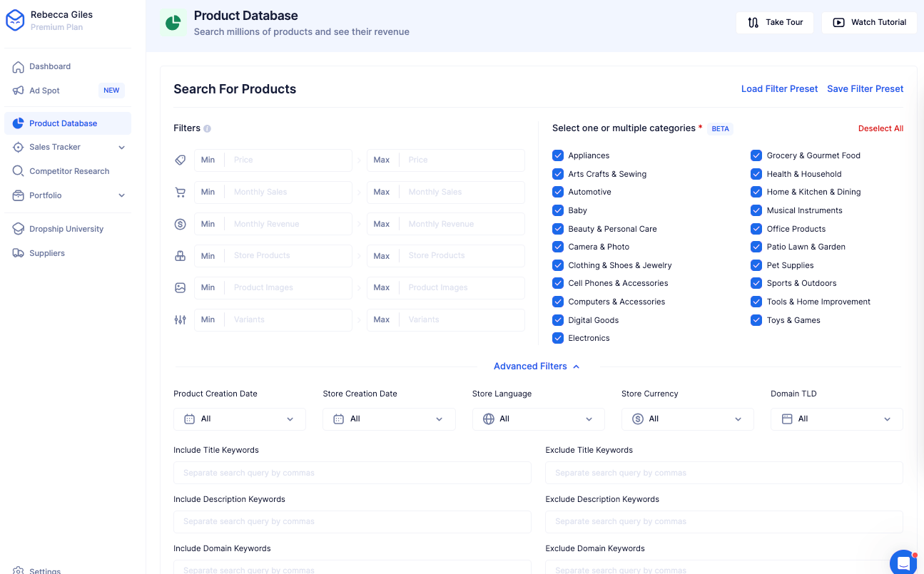Open the Store Currency dropdown
Viewport: 924px width, 574px height.
pyautogui.click(x=688, y=419)
